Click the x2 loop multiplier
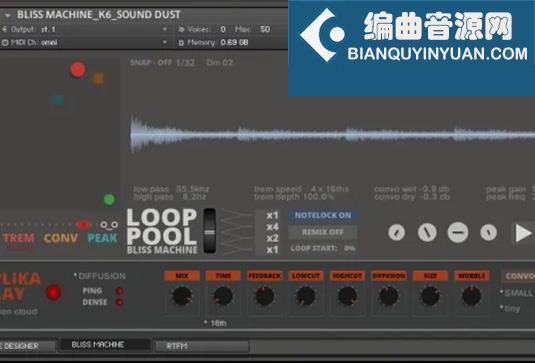The width and height of the screenshot is (535, 363). coord(272,238)
